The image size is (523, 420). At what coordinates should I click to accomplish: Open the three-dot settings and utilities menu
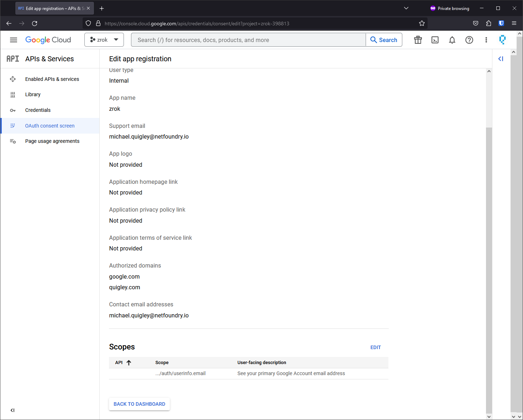pos(486,40)
